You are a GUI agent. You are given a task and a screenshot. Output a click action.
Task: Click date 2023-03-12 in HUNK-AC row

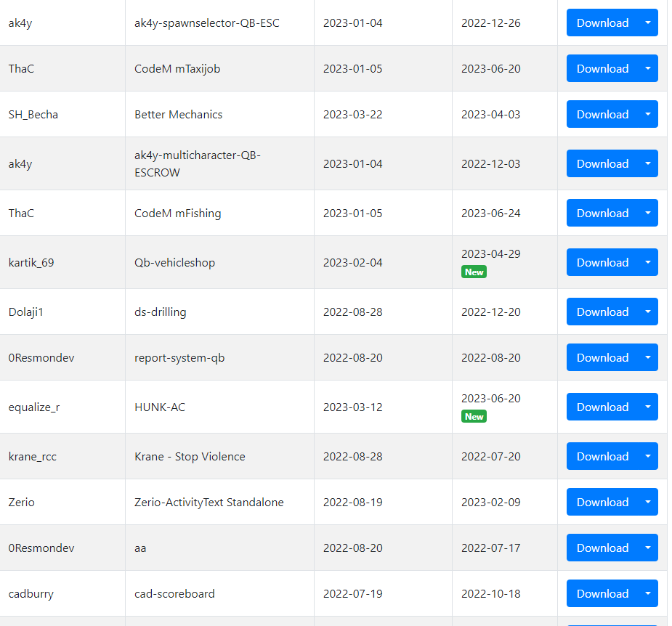pos(352,407)
